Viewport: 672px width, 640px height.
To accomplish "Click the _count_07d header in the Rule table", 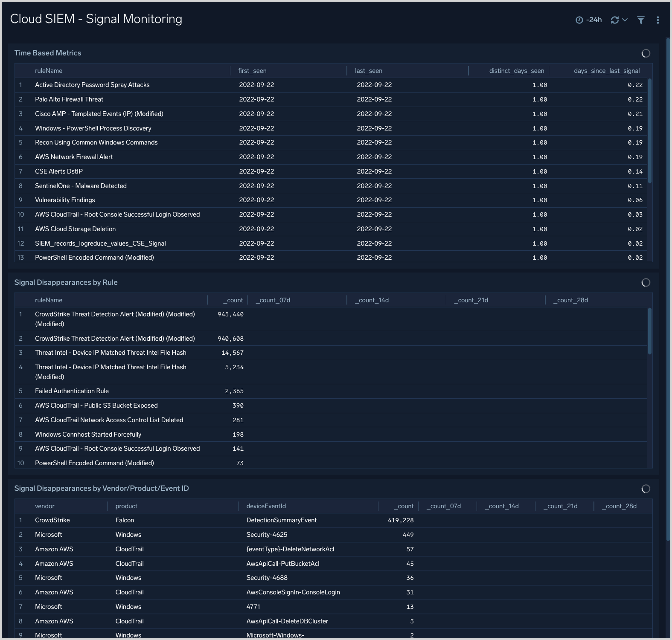I will 273,300.
